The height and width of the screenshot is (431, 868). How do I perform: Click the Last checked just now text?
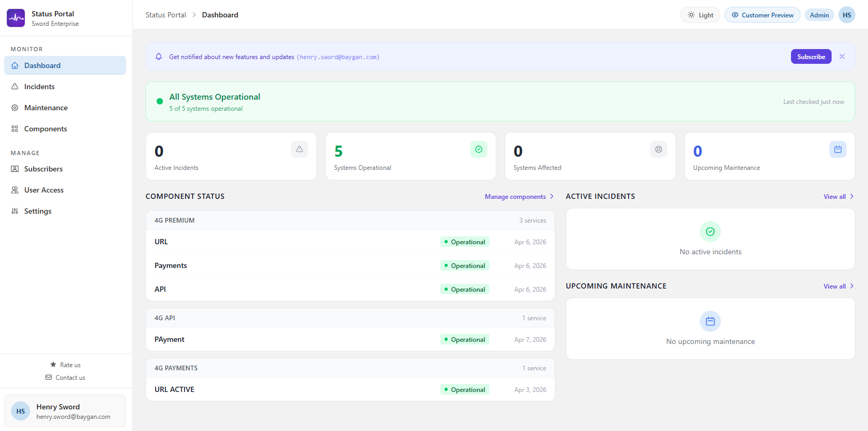pyautogui.click(x=814, y=102)
